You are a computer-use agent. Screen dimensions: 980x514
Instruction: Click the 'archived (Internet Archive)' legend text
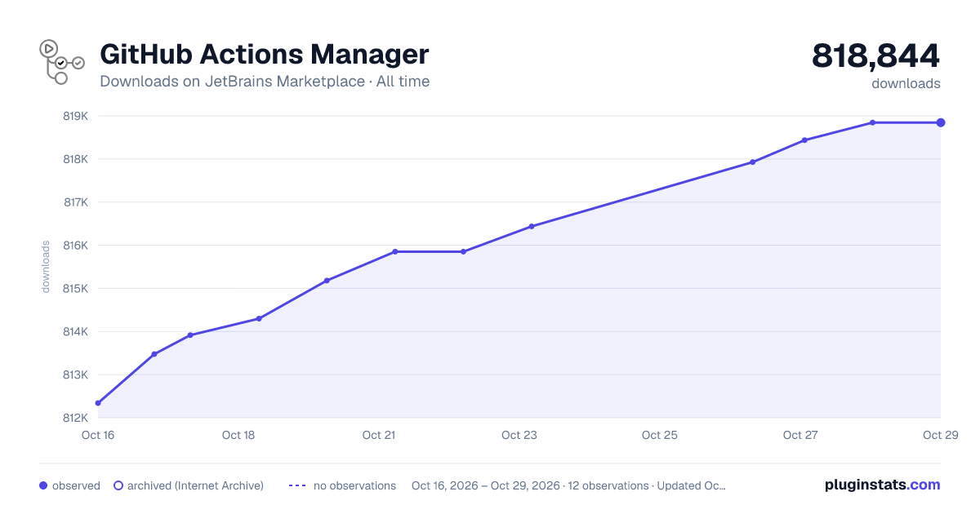(x=196, y=485)
